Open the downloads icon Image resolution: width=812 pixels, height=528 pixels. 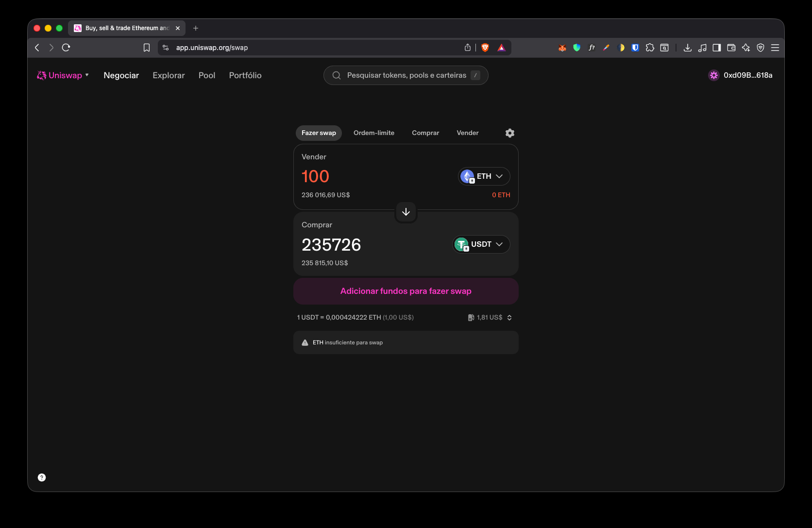(x=688, y=48)
